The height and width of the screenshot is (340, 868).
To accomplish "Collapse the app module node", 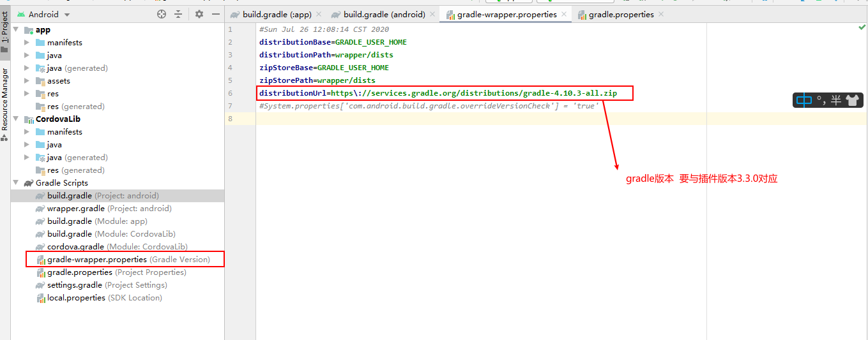I will 16,30.
